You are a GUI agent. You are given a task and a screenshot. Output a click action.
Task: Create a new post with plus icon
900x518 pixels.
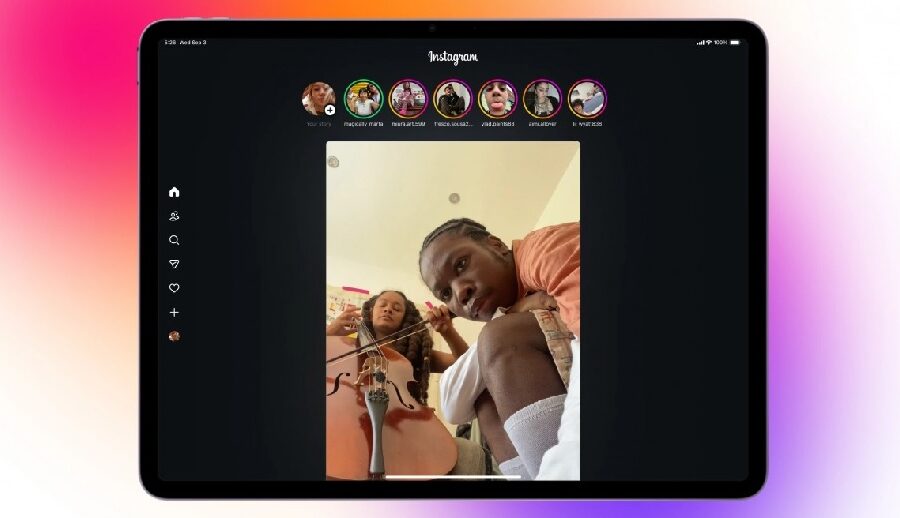[174, 313]
